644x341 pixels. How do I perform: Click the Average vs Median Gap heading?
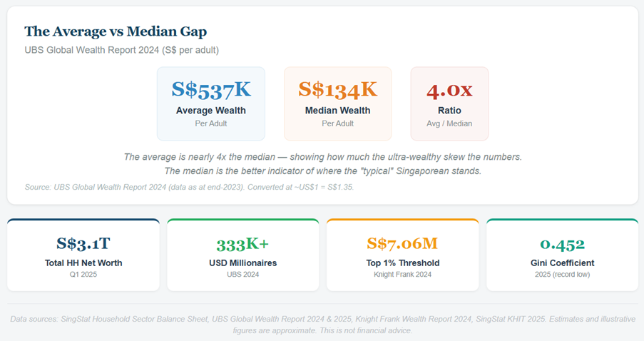click(x=116, y=31)
